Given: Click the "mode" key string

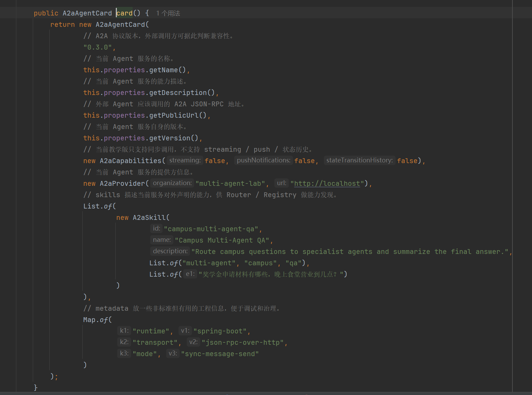Looking at the screenshot, I should pyautogui.click(x=144, y=354).
